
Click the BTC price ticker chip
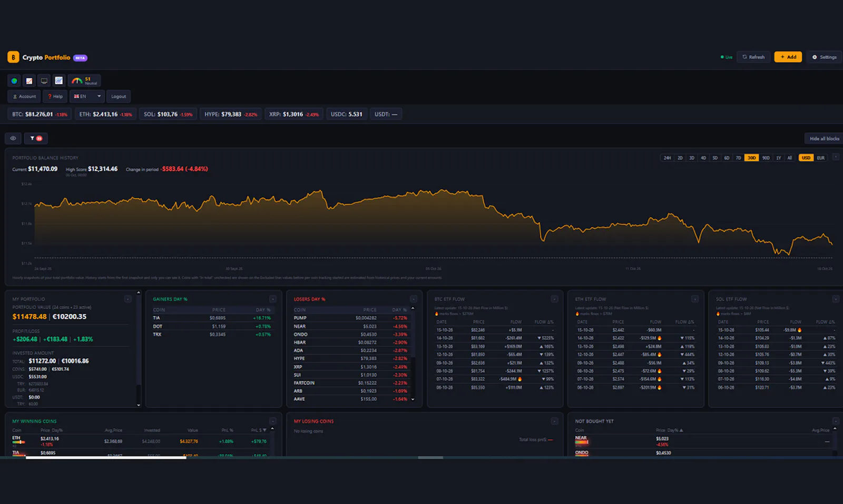click(40, 114)
